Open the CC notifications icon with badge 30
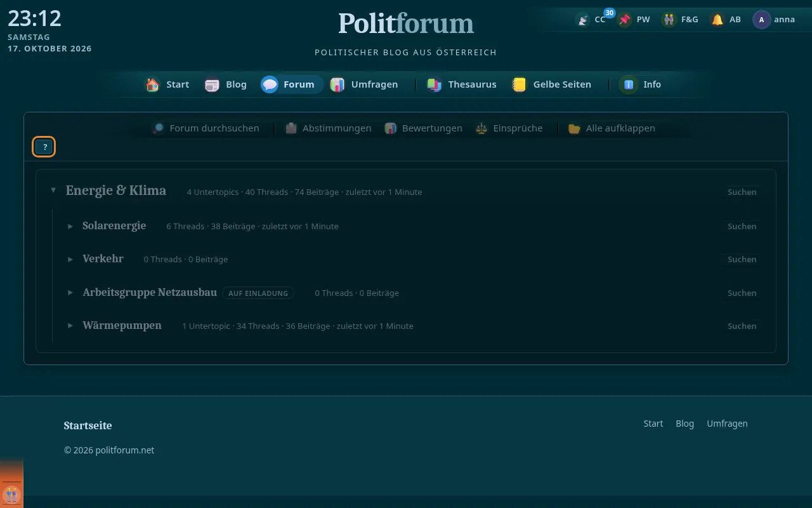Viewport: 812px width, 508px height. pos(582,20)
